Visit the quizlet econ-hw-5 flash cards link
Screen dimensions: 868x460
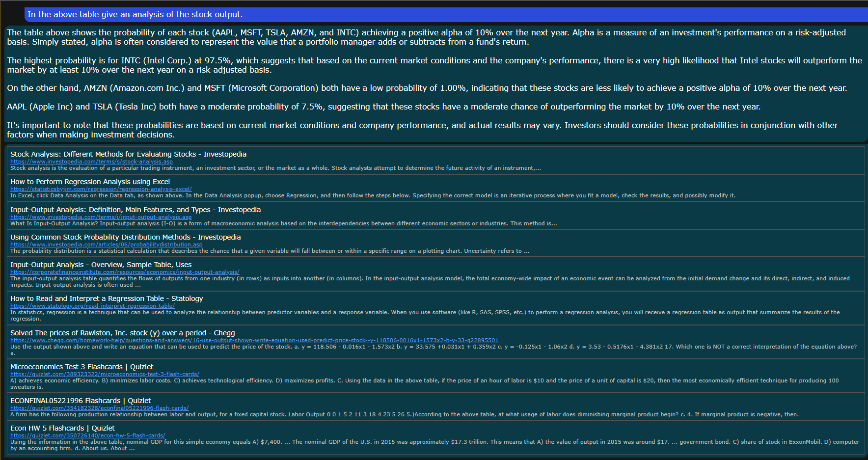[87, 435]
